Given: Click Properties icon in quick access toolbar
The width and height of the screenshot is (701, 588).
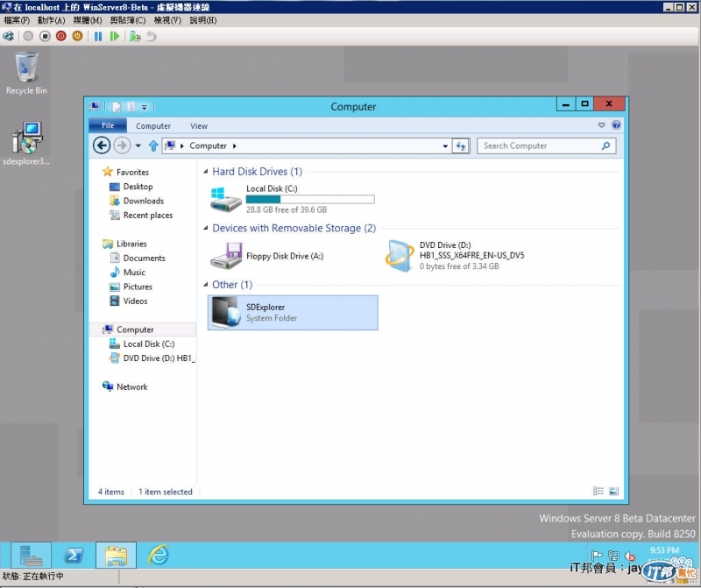Looking at the screenshot, I should click(x=117, y=106).
